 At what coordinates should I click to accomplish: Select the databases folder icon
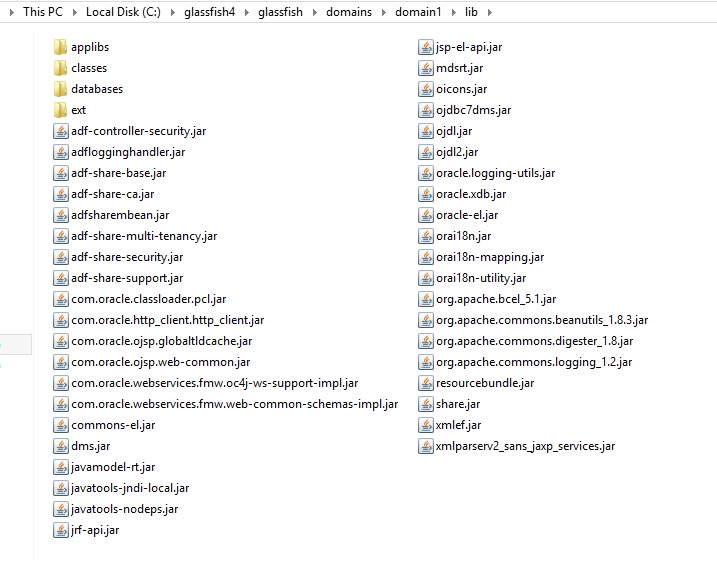point(61,89)
